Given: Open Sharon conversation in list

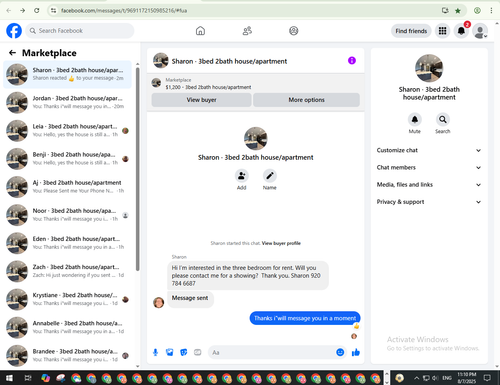Looking at the screenshot, I should [x=68, y=74].
